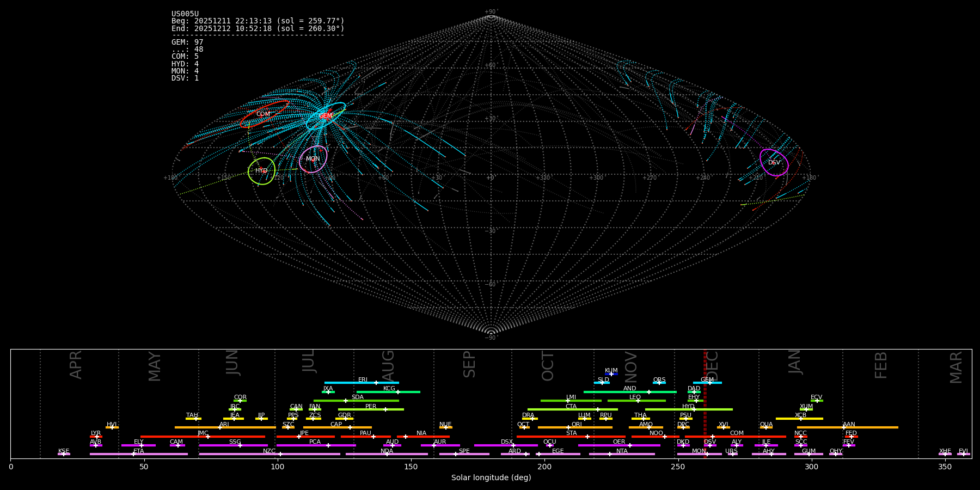
Task: Select the DRA shower bar
Action: (x=530, y=419)
